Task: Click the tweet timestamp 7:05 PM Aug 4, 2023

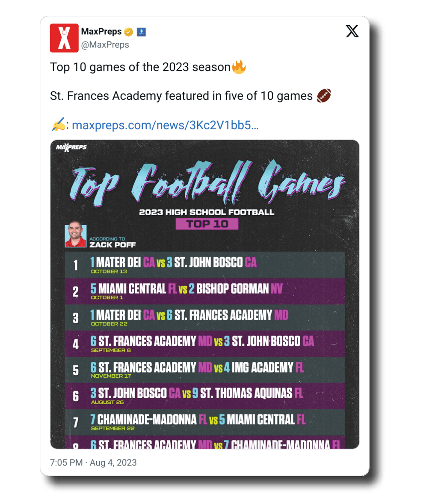Action: 93,462
